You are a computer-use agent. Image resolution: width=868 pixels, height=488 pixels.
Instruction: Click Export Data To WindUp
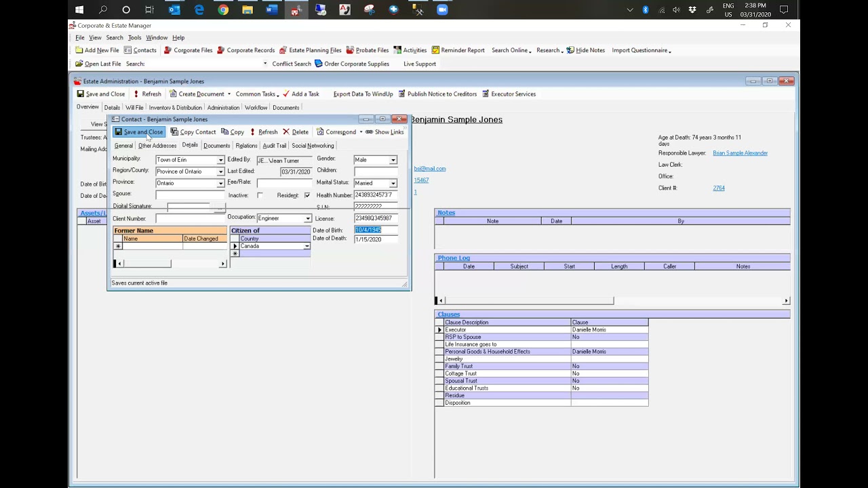(x=363, y=94)
